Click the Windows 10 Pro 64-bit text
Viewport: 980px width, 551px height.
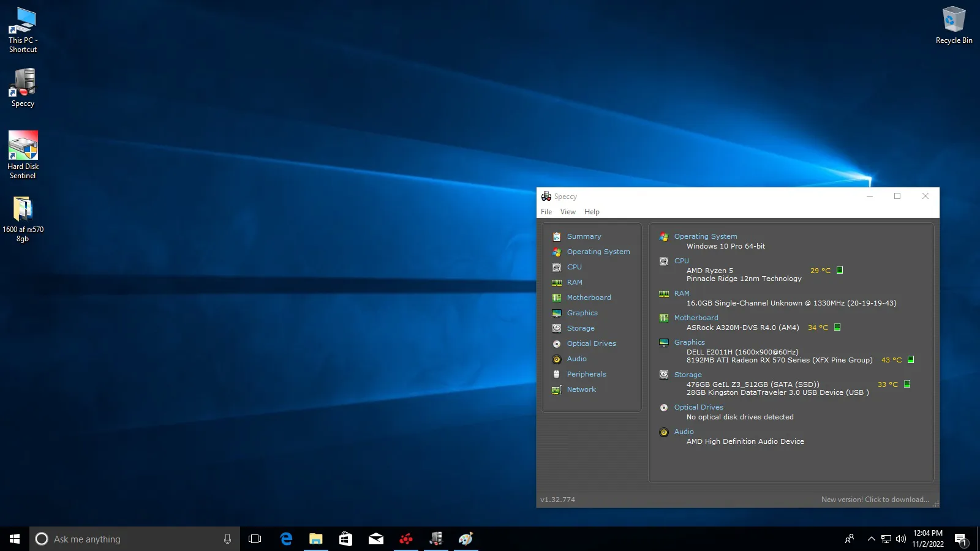tap(726, 246)
